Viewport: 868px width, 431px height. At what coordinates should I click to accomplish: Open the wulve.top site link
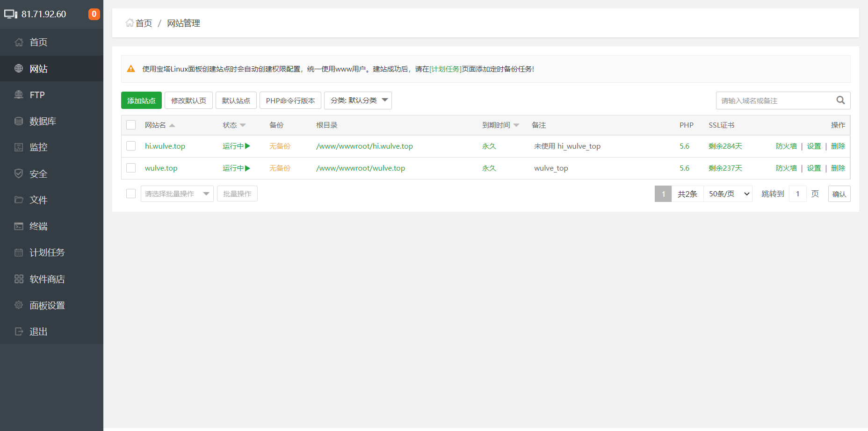tap(161, 168)
